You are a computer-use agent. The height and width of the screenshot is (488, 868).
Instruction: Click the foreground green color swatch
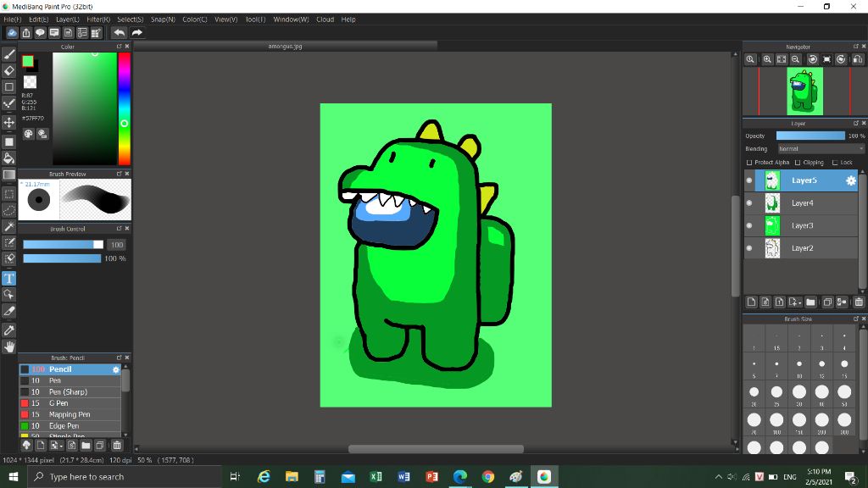coord(28,61)
